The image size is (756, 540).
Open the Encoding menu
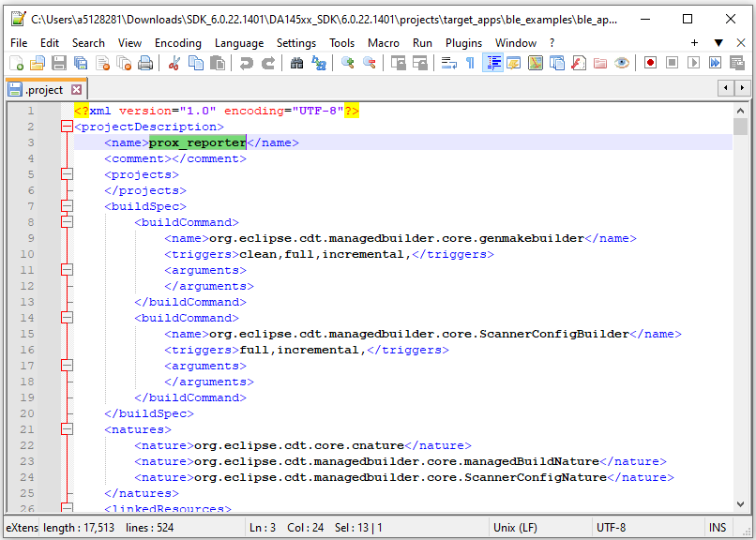[x=178, y=43]
